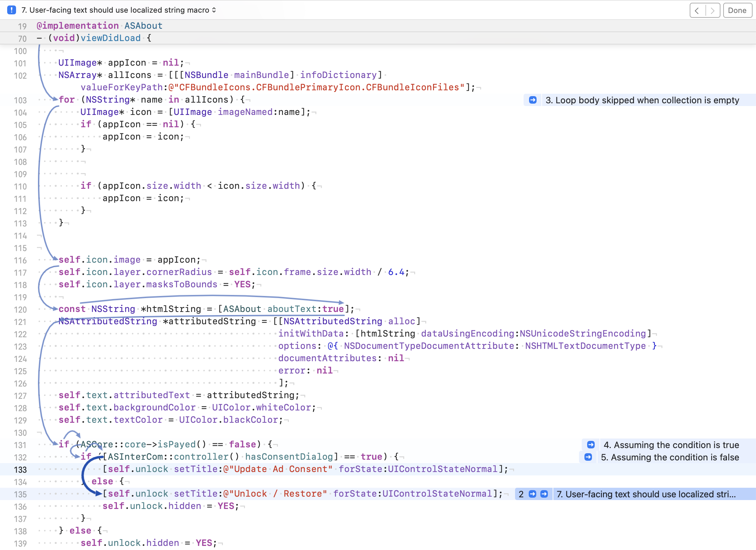
Task: Select annotation 'Loop body skipped when collection is empty'
Action: pyautogui.click(x=642, y=100)
